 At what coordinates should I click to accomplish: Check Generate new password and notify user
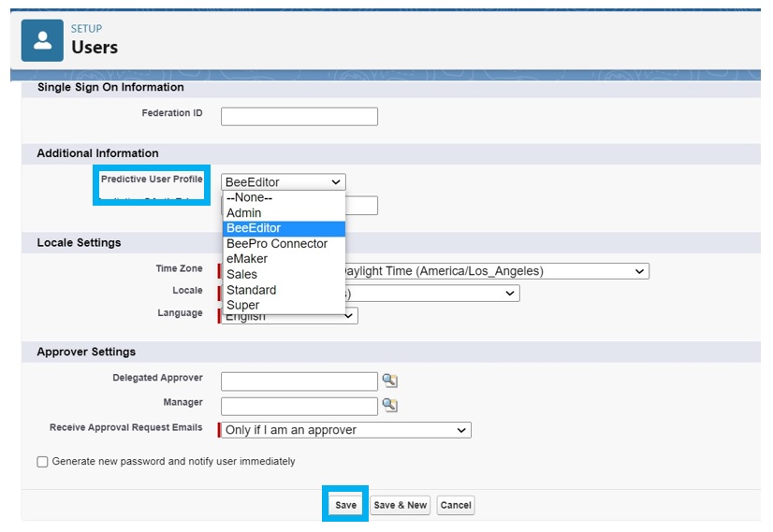[42, 462]
